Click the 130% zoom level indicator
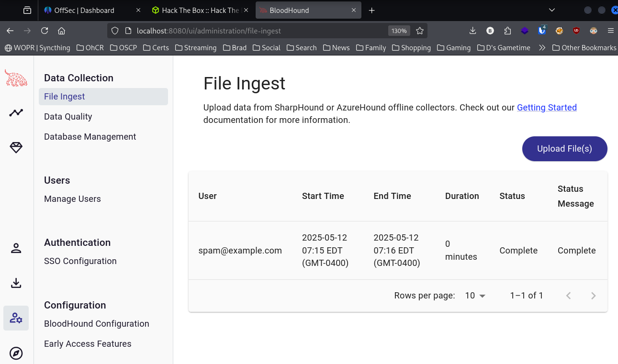618x364 pixels. (x=399, y=31)
